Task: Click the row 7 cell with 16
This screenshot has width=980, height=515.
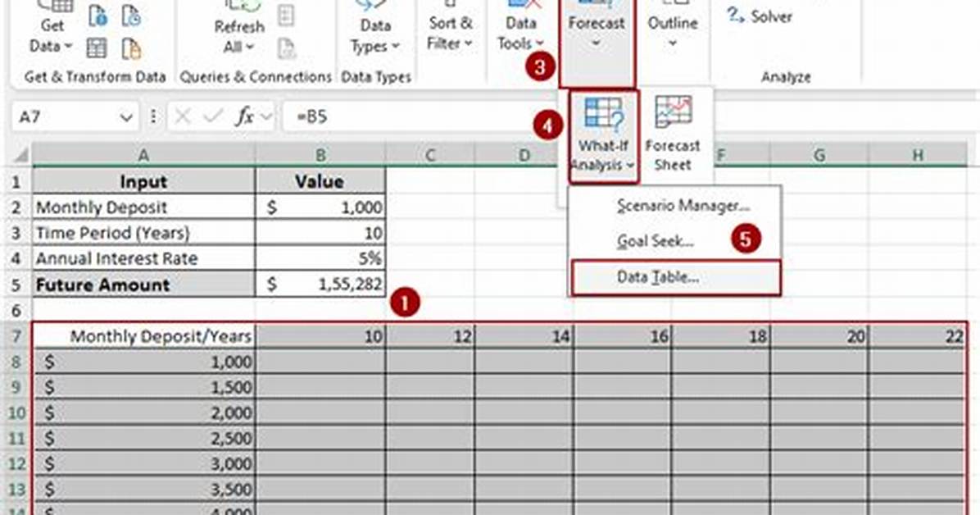Action: [623, 336]
